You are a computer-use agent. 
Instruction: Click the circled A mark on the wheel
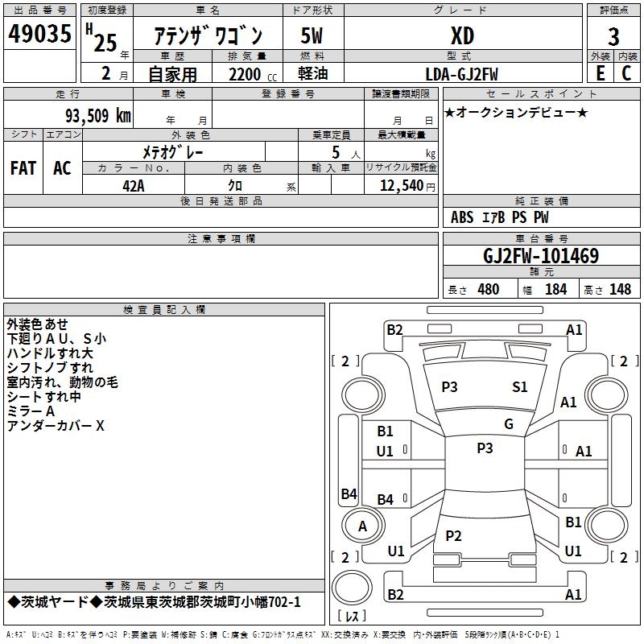362,526
